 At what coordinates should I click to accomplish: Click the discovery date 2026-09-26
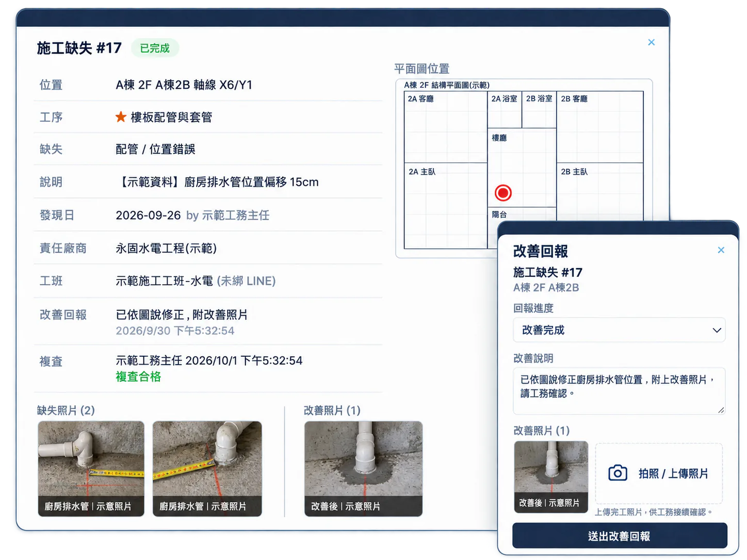pyautogui.click(x=148, y=215)
